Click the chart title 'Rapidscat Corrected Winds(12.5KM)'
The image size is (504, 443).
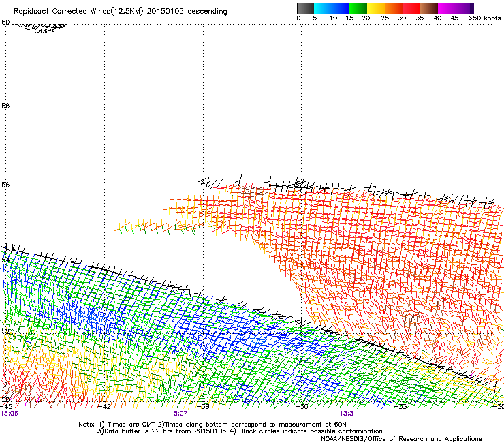78,11
